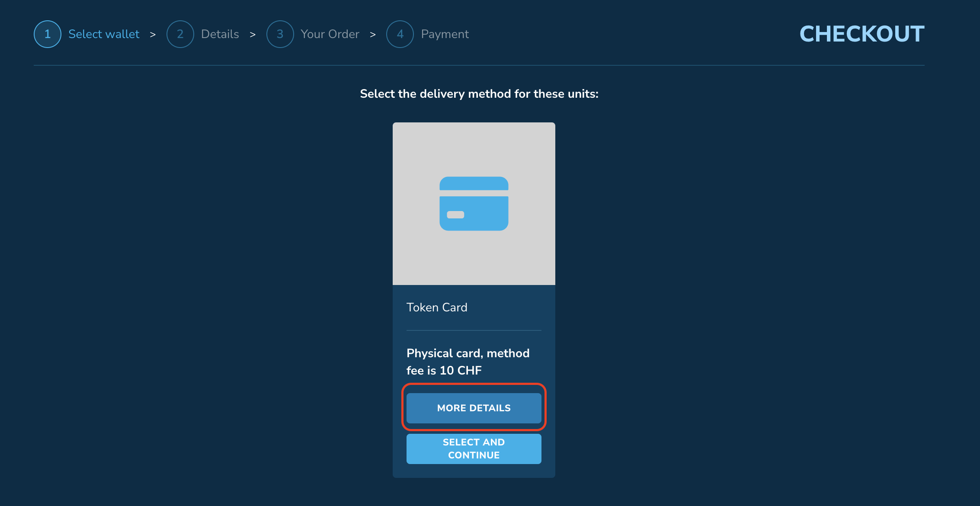Click the physical card fee description
The image size is (980, 506).
468,362
